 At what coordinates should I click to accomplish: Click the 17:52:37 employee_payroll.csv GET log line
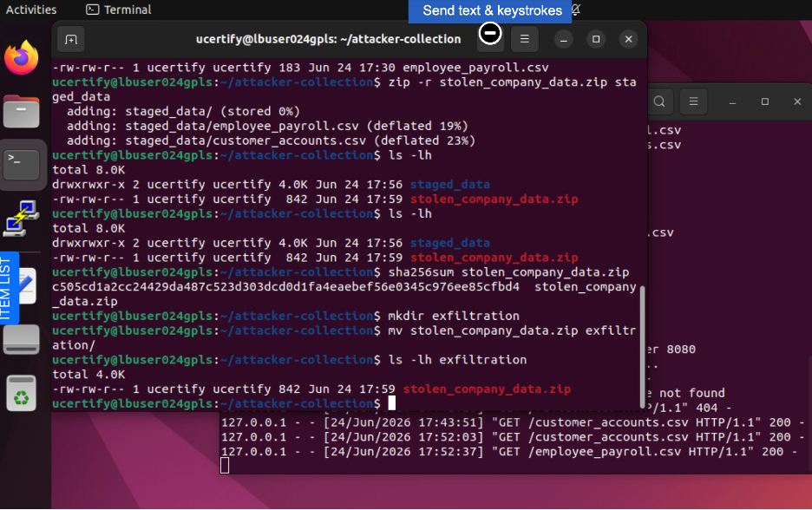pyautogui.click(x=509, y=452)
